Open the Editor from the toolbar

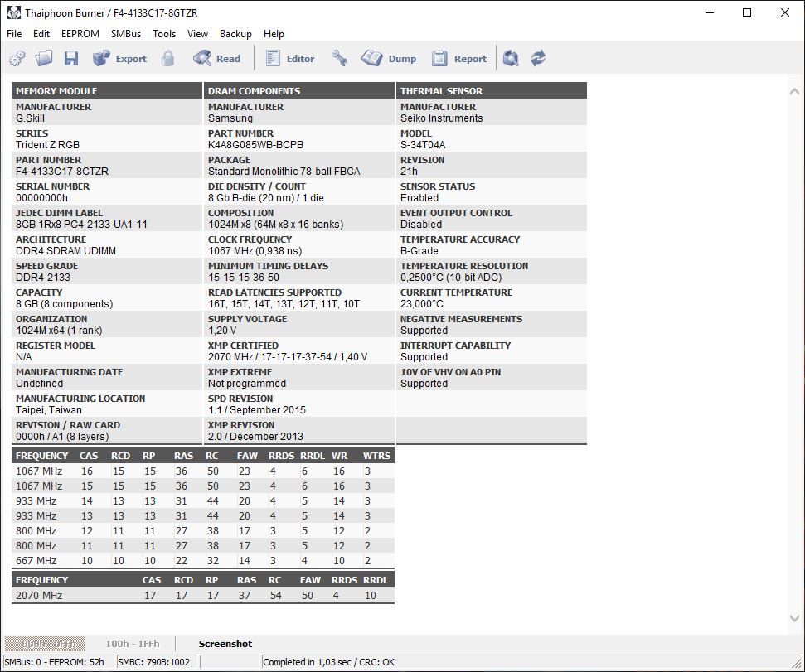click(x=289, y=58)
